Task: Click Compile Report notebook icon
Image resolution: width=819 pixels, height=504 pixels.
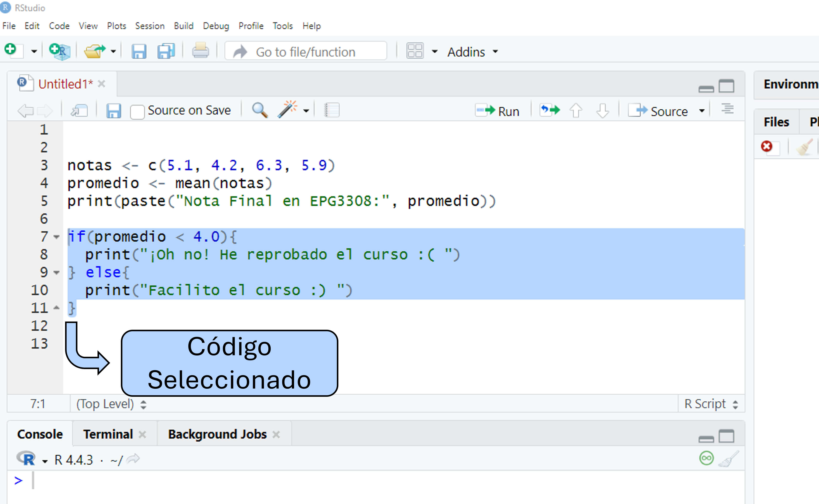Action: coord(332,110)
